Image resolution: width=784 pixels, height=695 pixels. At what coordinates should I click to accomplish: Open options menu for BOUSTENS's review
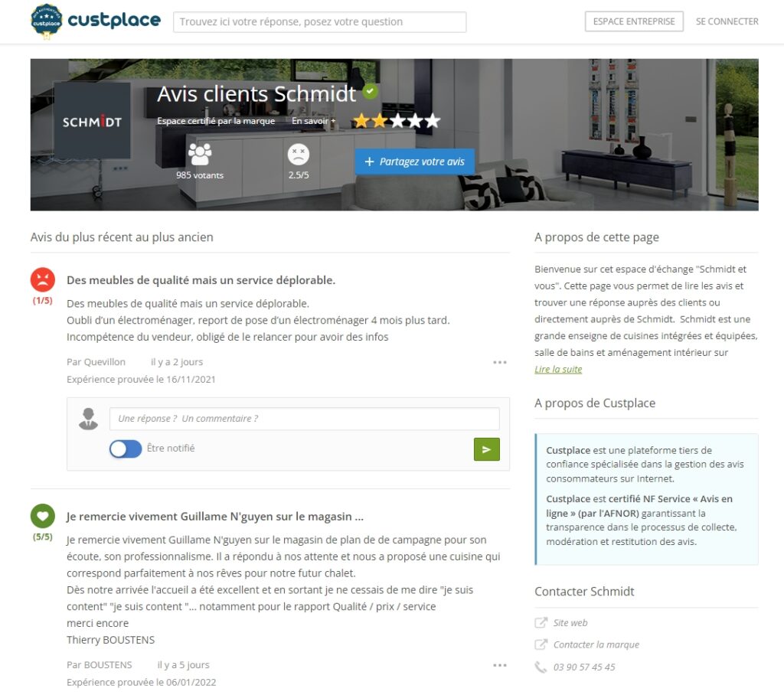[500, 665]
